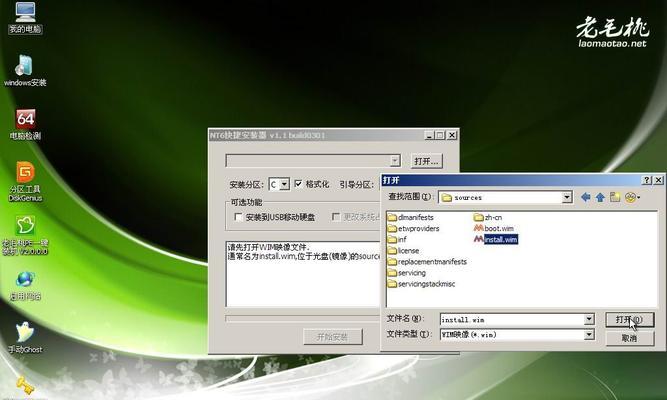Click the Back arrow in Open dialog
Image resolution: width=667 pixels, height=400 pixels.
click(587, 197)
